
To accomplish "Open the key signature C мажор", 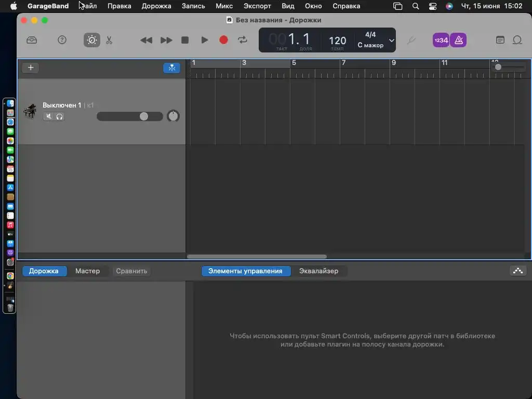I will pyautogui.click(x=370, y=45).
